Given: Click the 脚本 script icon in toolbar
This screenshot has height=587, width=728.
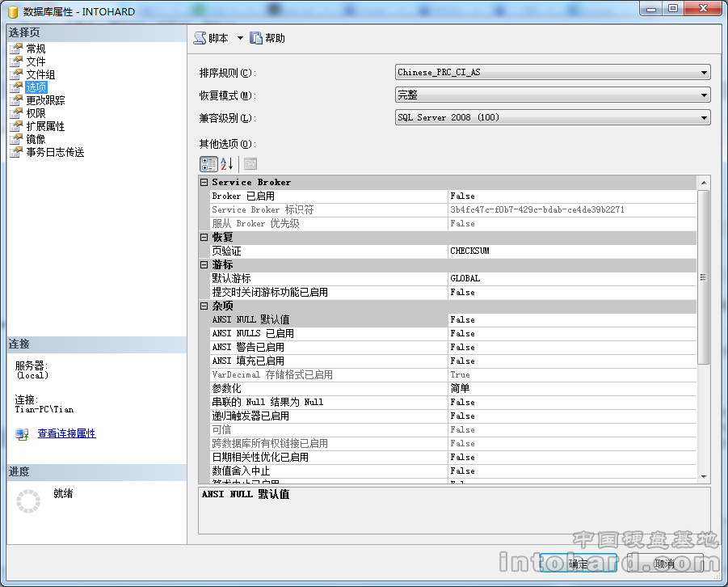Looking at the screenshot, I should (200, 38).
